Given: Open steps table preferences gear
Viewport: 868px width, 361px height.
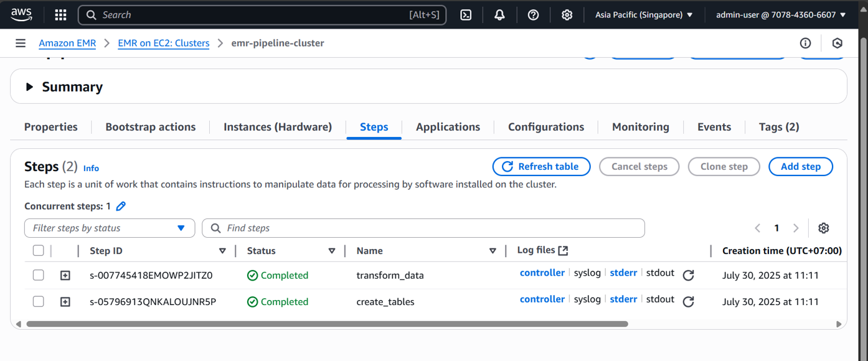Looking at the screenshot, I should pyautogui.click(x=823, y=228).
